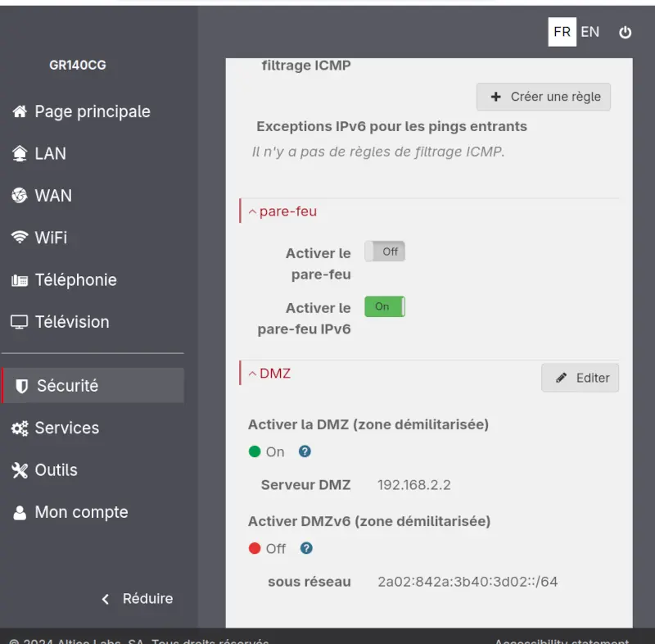This screenshot has width=655, height=644.
Task: Click the Services gears icon
Action: (20, 429)
